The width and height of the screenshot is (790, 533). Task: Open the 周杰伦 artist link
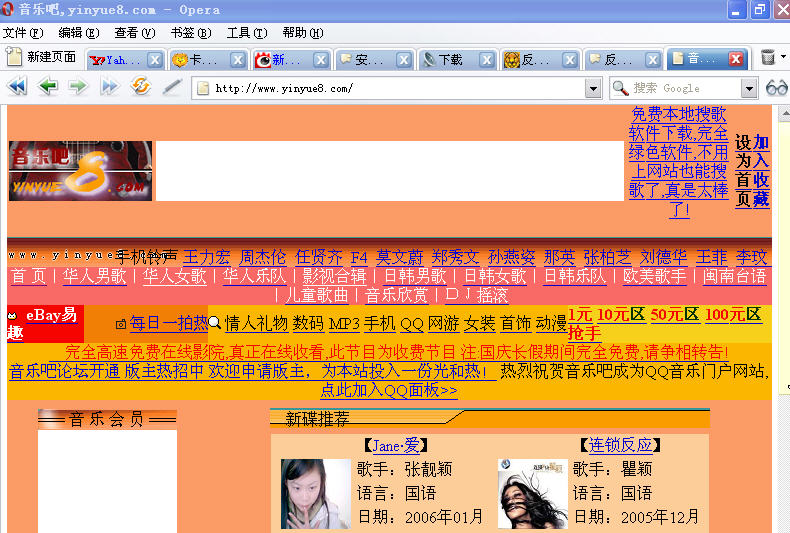tap(262, 257)
